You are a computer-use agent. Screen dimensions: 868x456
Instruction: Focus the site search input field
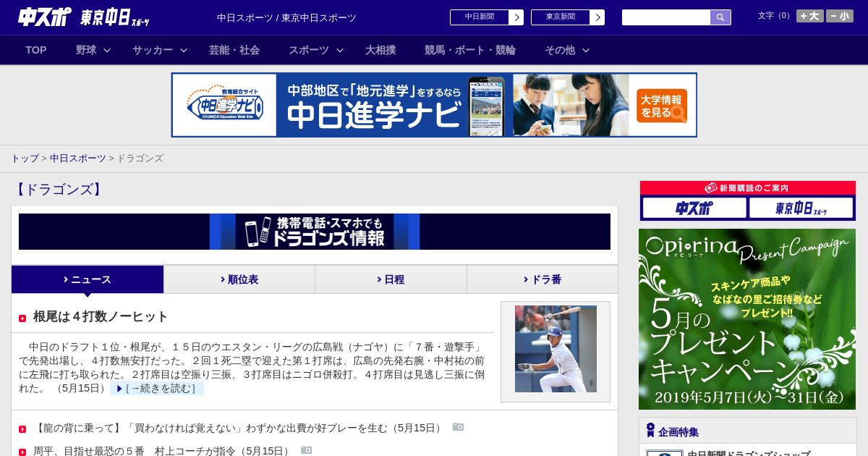point(666,17)
